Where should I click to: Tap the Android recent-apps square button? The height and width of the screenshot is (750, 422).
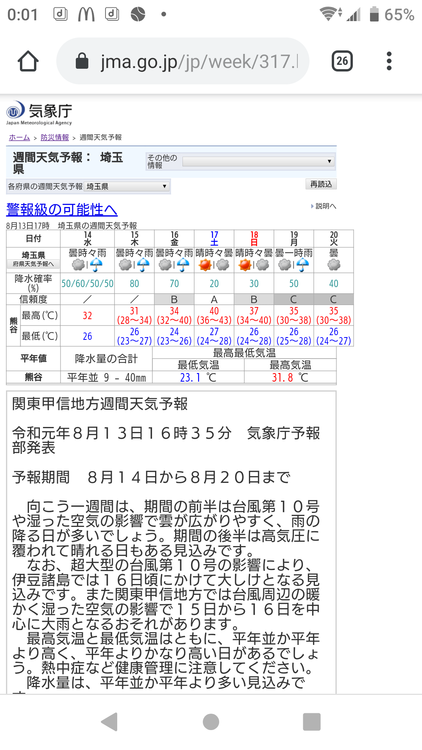[x=311, y=721]
